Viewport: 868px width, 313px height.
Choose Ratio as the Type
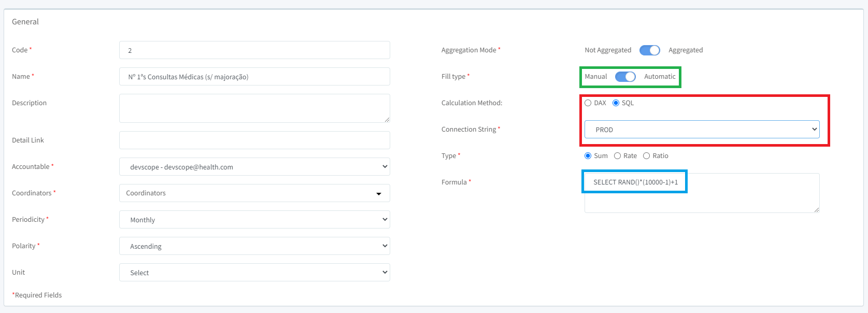pos(647,155)
